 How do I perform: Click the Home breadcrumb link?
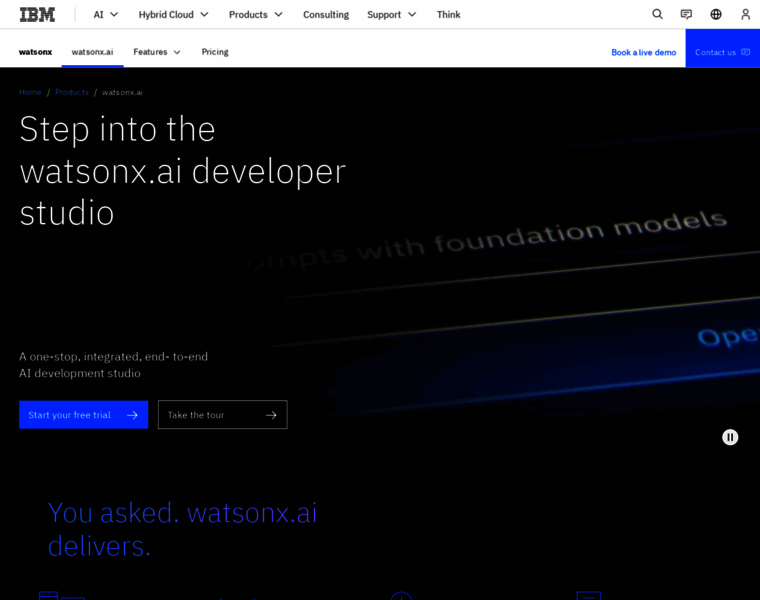pos(30,92)
